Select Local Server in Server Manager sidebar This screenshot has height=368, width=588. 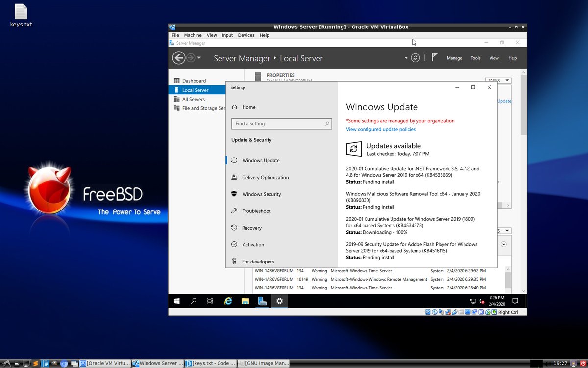point(196,90)
